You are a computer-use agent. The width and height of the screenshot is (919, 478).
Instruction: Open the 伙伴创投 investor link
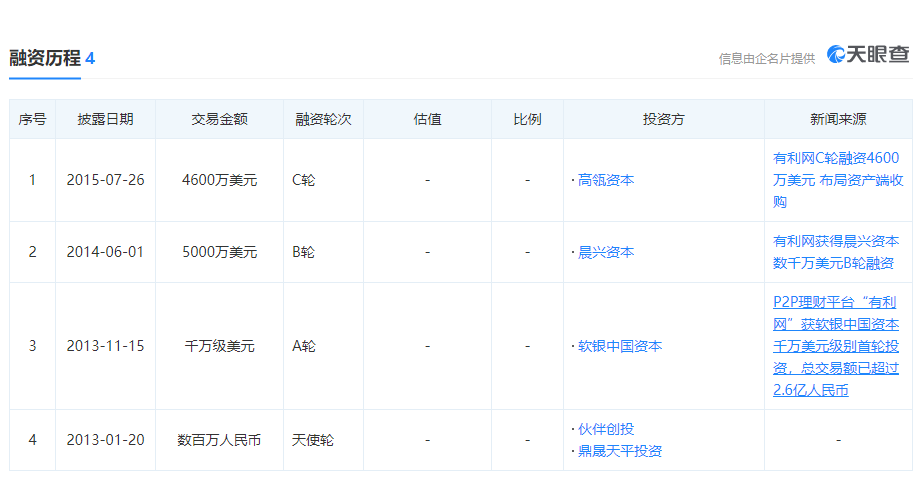point(606,429)
